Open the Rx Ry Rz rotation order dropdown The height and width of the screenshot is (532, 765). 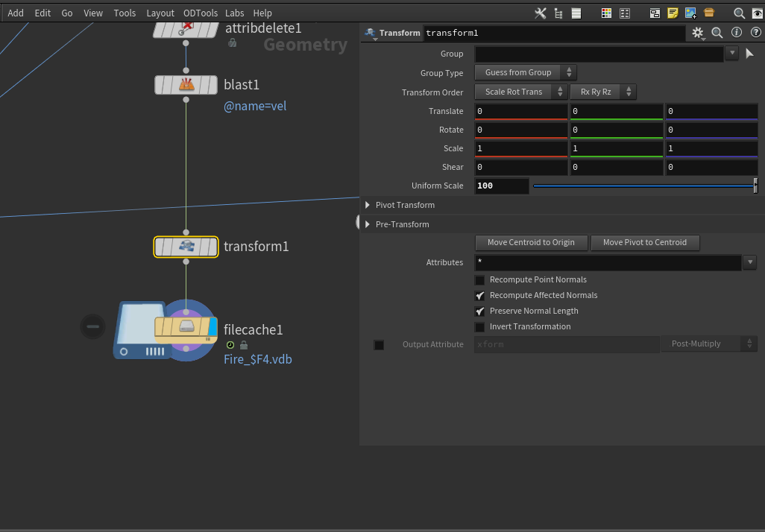(x=603, y=92)
